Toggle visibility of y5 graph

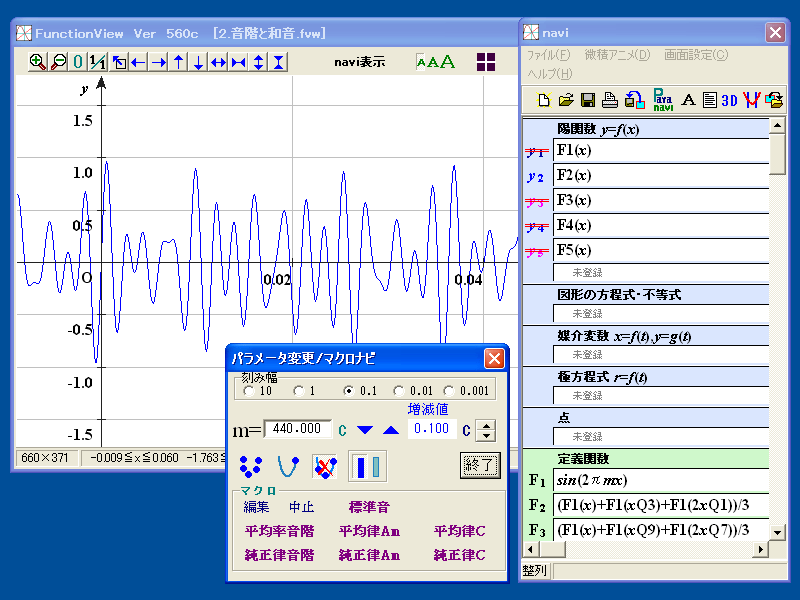(x=537, y=252)
